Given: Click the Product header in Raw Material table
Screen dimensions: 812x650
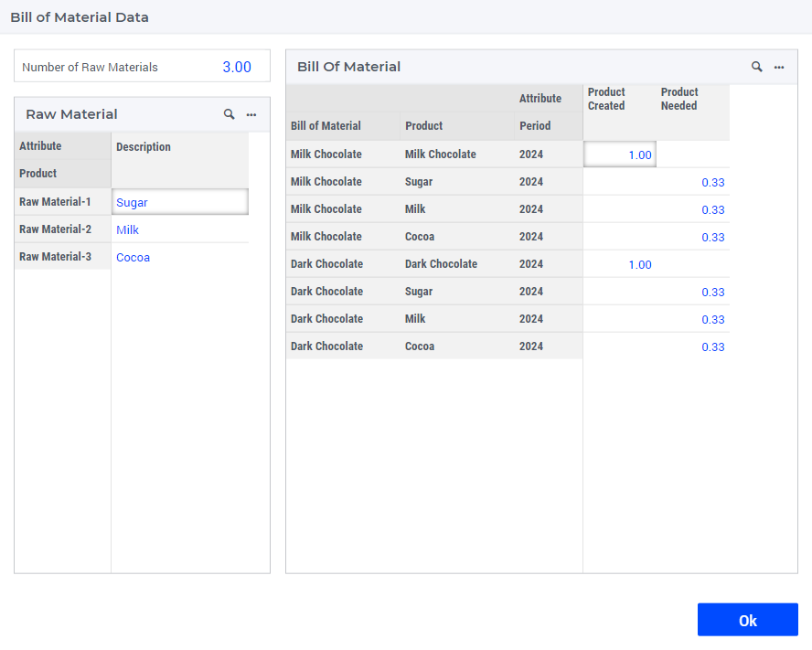Looking at the screenshot, I should pyautogui.click(x=63, y=174).
